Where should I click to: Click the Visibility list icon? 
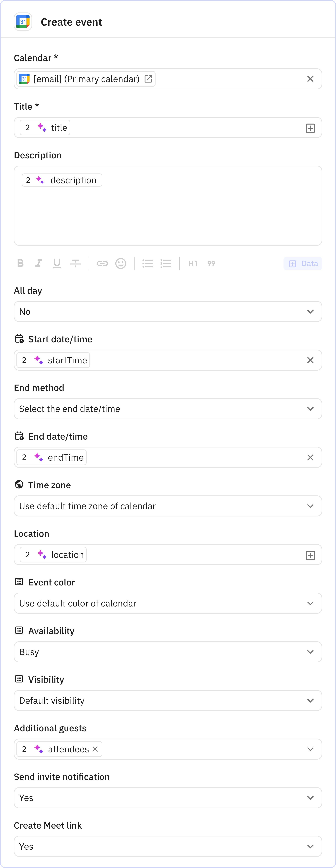[x=19, y=679]
